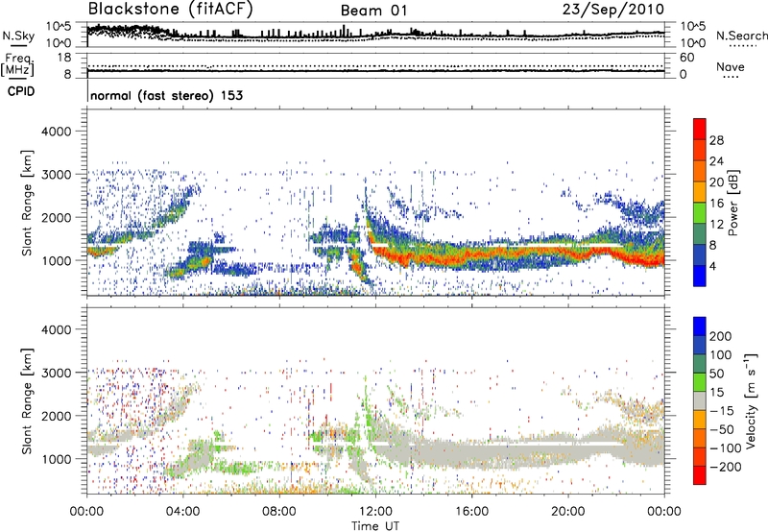768x532 pixels.
Task: Pick the teal 50–100 velocity colorbar segment
Action: click(700, 364)
